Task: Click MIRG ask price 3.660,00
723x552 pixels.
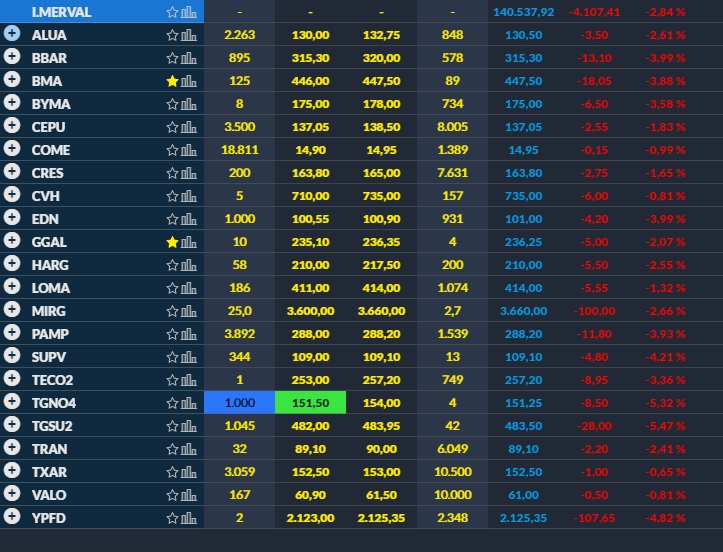Action: (x=381, y=311)
